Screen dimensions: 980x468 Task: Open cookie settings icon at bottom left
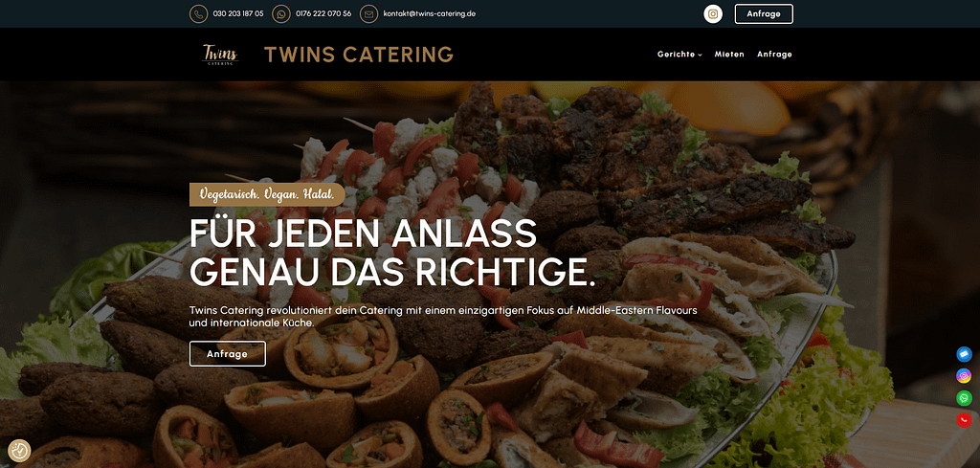click(19, 450)
